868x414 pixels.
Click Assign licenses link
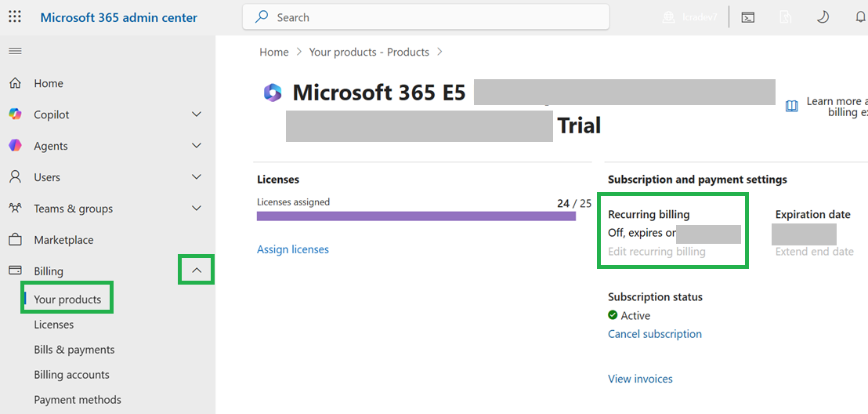293,249
